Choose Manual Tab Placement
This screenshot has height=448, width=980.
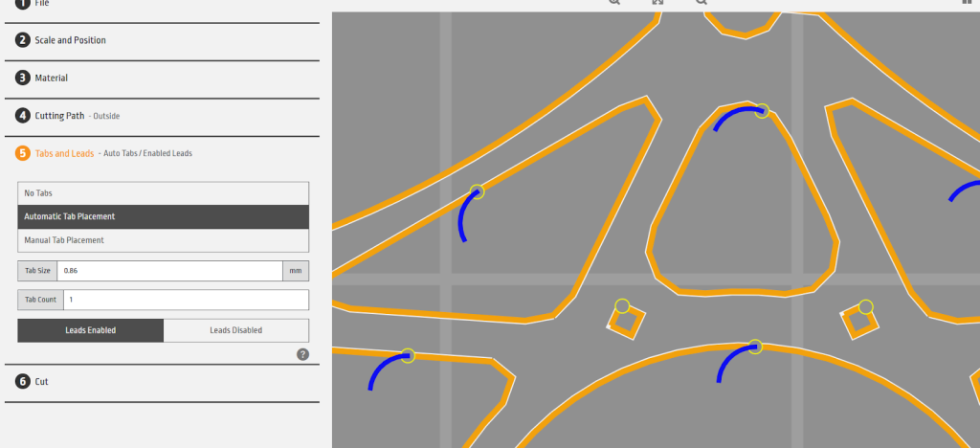163,240
